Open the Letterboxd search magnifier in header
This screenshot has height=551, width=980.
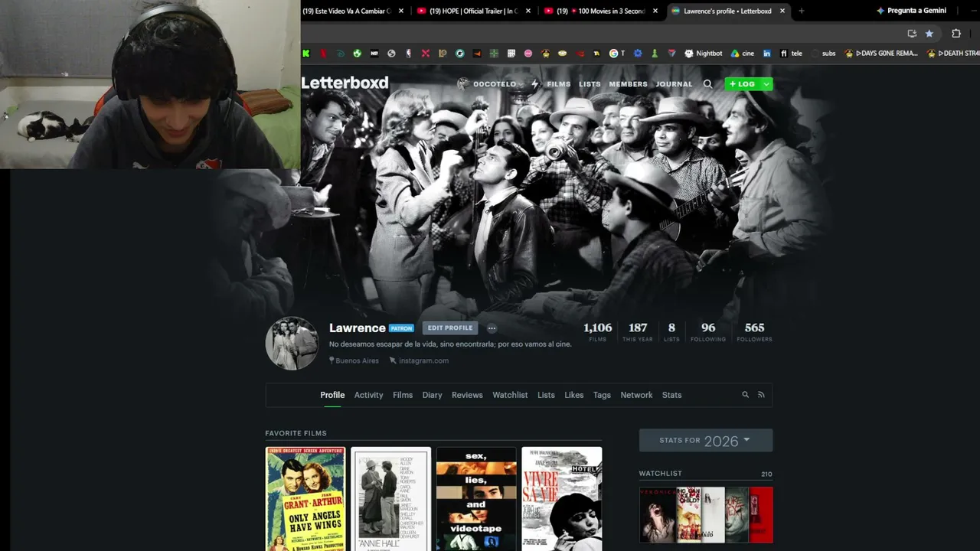tap(707, 84)
